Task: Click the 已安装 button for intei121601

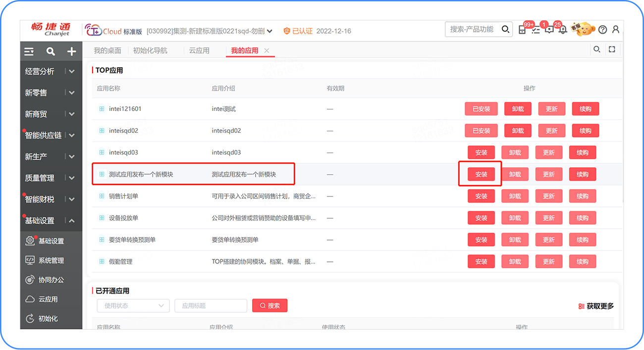Action: 481,109
